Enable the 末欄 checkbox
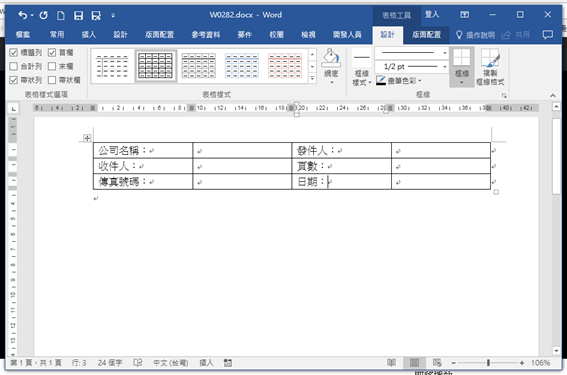Viewport: 567px width, 375px height. tap(52, 66)
